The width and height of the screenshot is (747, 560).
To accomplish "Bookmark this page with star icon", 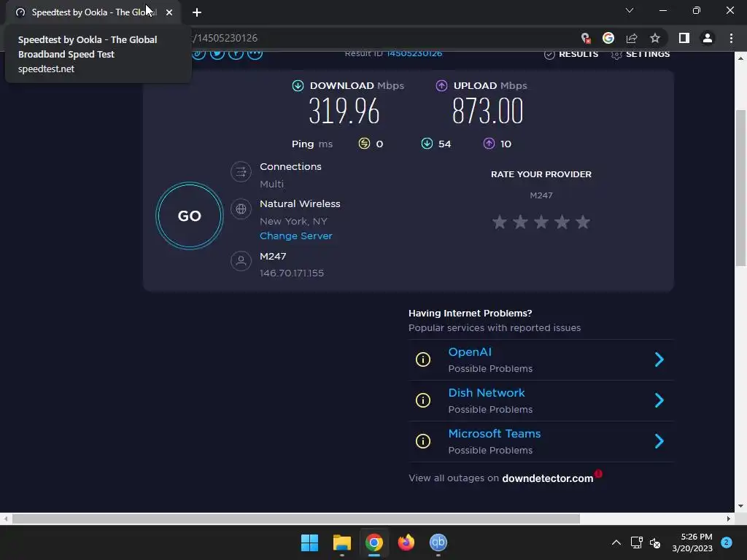I will point(655,38).
